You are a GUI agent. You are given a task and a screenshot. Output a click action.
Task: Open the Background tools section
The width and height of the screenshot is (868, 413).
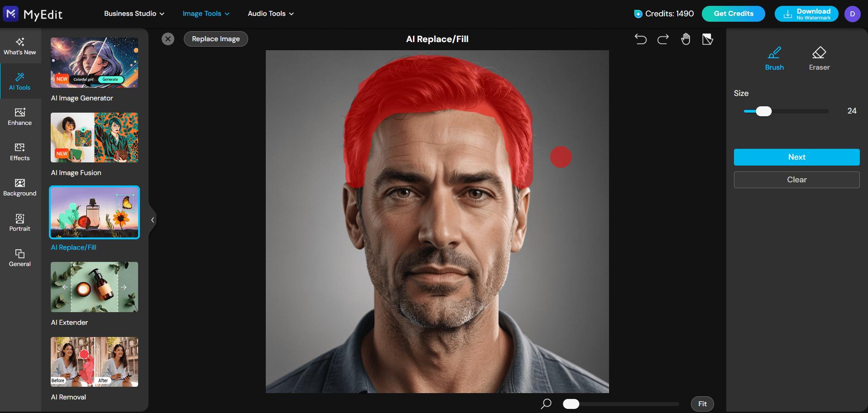[x=19, y=187]
